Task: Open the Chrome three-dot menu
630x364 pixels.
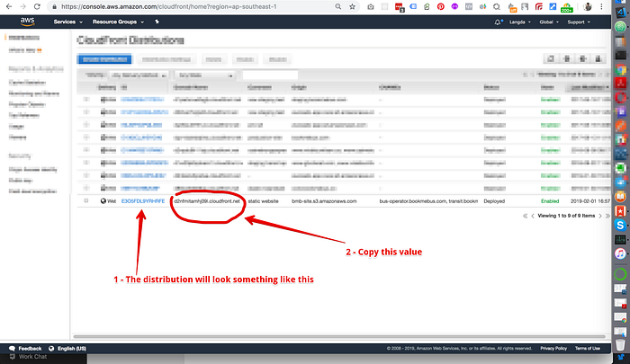Action: (x=601, y=7)
